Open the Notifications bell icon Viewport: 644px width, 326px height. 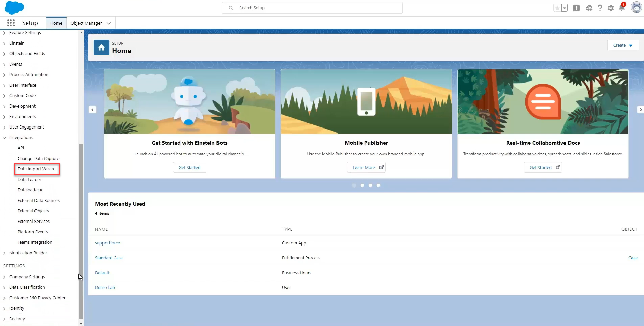[622, 7]
